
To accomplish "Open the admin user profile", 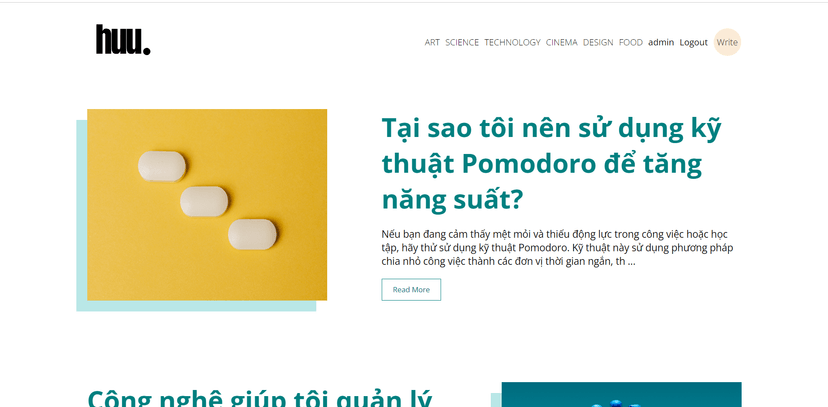I will [661, 42].
